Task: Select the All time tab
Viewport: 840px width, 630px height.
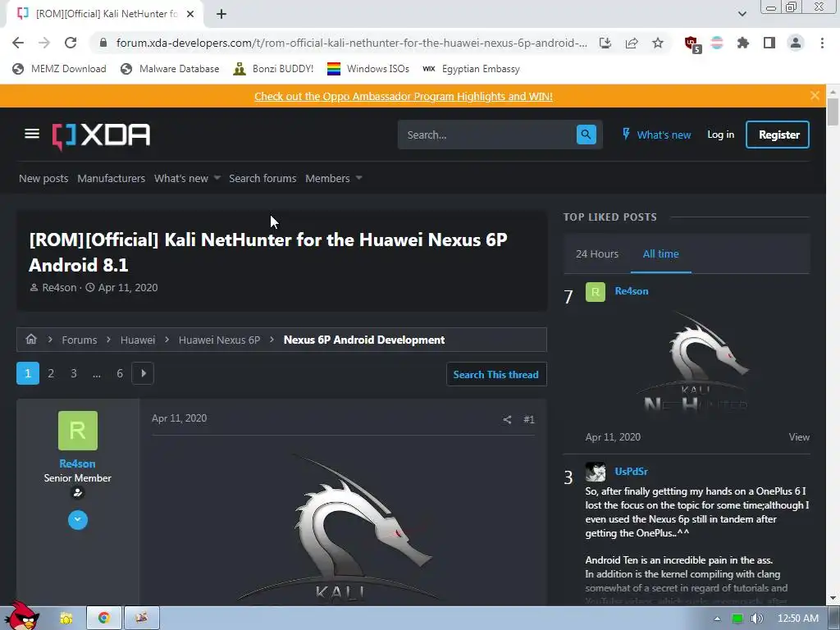Action: (660, 254)
